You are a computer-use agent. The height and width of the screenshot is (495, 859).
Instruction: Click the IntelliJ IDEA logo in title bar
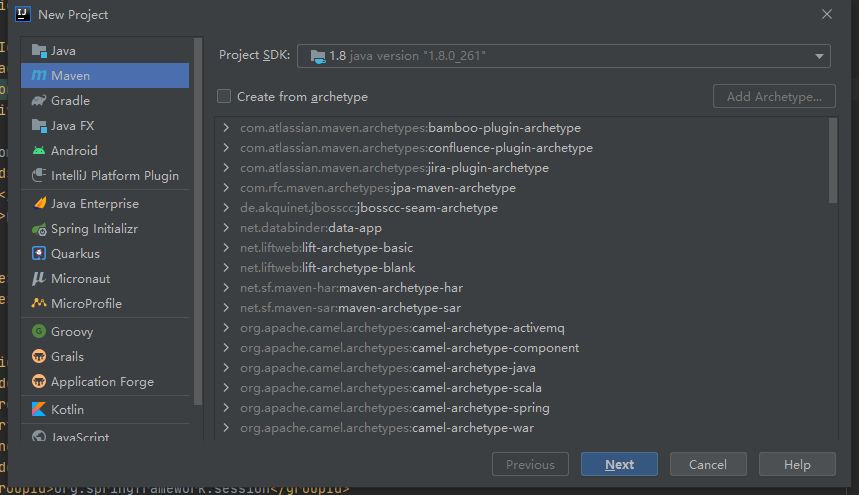point(22,14)
